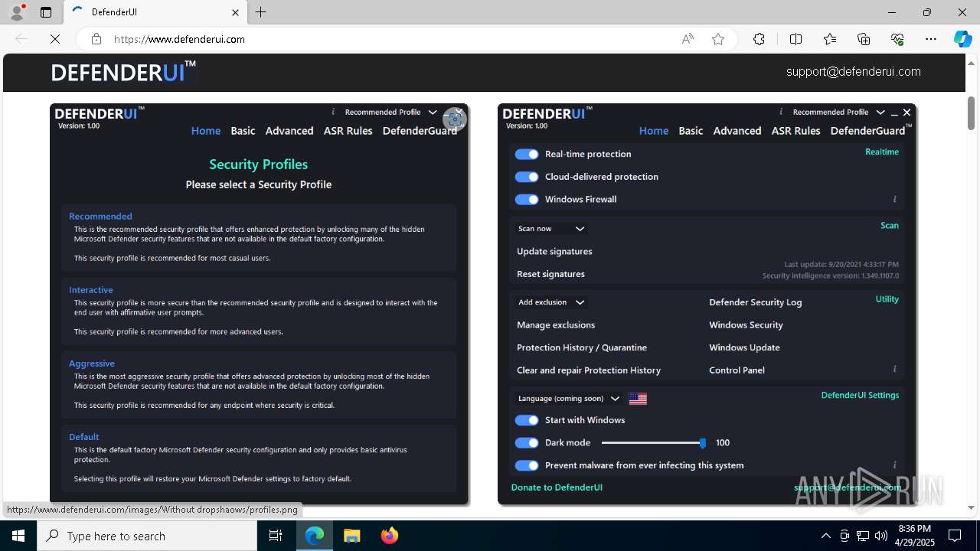Viewport: 980px width, 551px height.
Task: Enable split screen view icon
Action: tap(795, 39)
